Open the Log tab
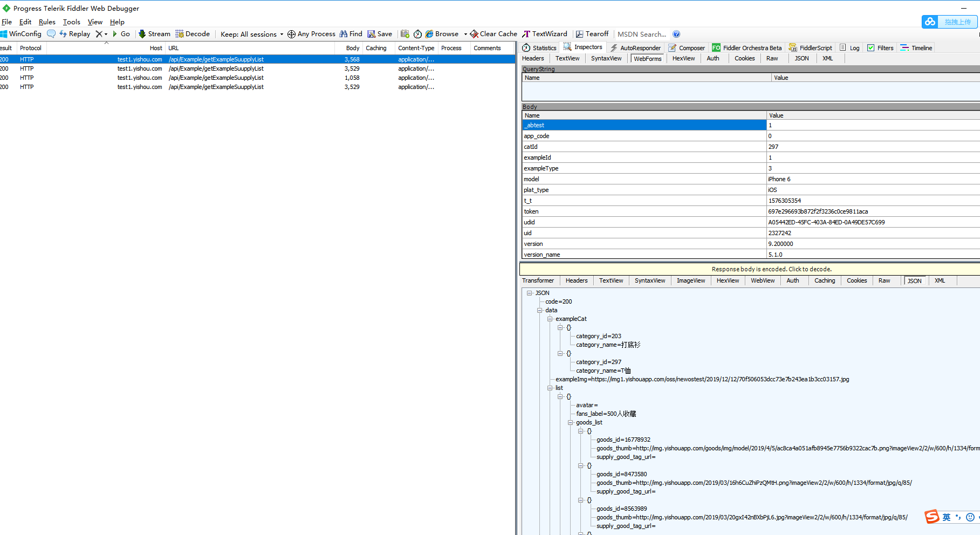 [x=849, y=48]
